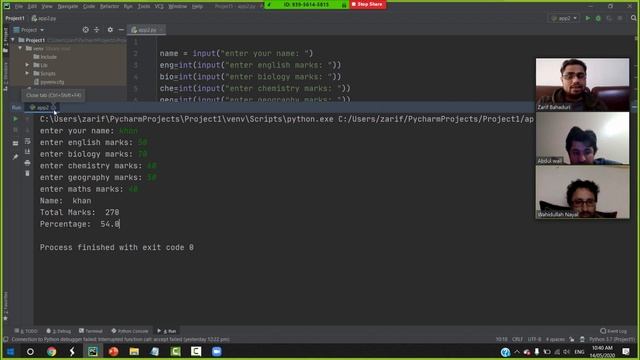
Task: Open the Debug tool window
Action: (59, 331)
